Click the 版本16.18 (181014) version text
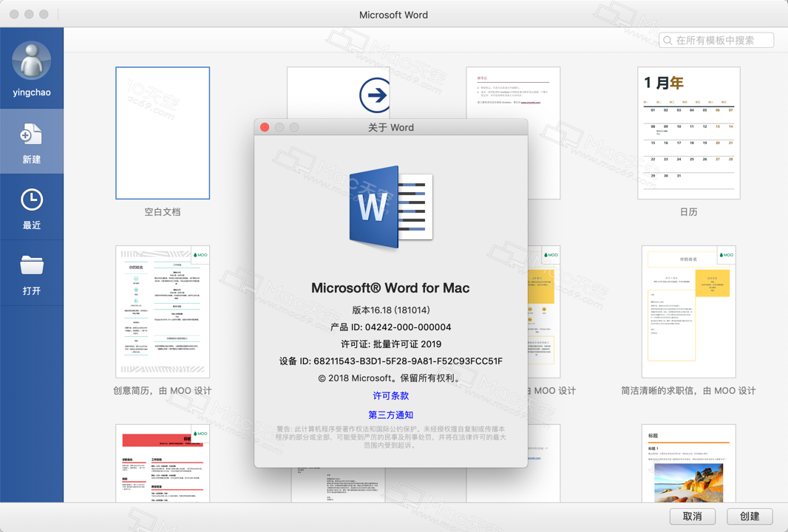Screen dimensions: 788x532 pos(391,310)
